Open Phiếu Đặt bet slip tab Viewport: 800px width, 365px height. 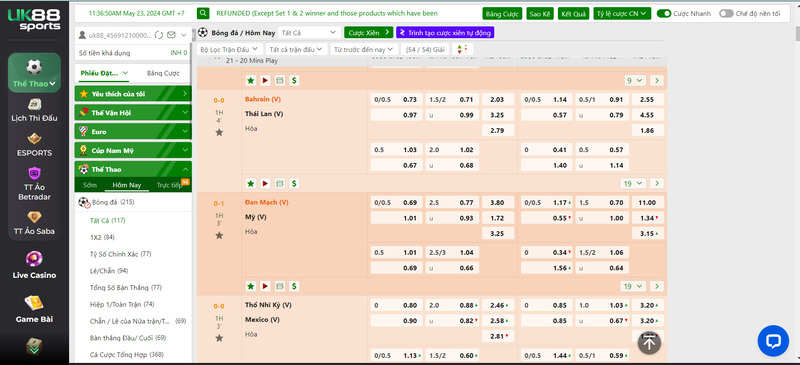[105, 74]
